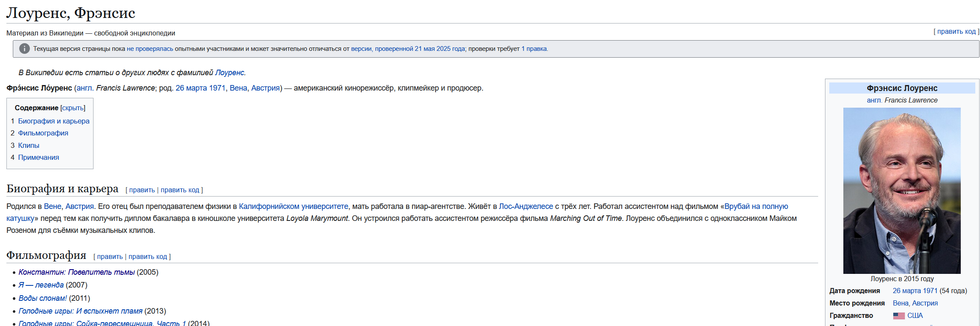Image resolution: width=980 pixels, height=326 pixels.
Task: Click the 1 правка link in the notice
Action: click(534, 49)
